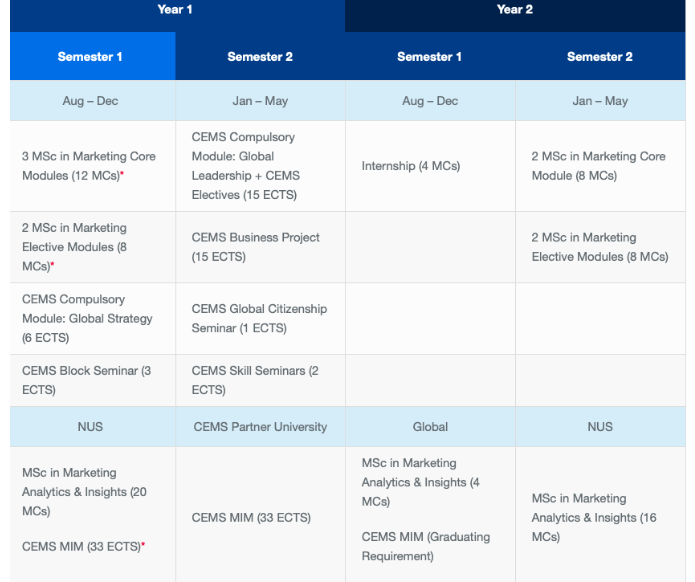Select 'CEMS MIM (Graduating Requirement)' text
695x582 pixels.
[426, 546]
